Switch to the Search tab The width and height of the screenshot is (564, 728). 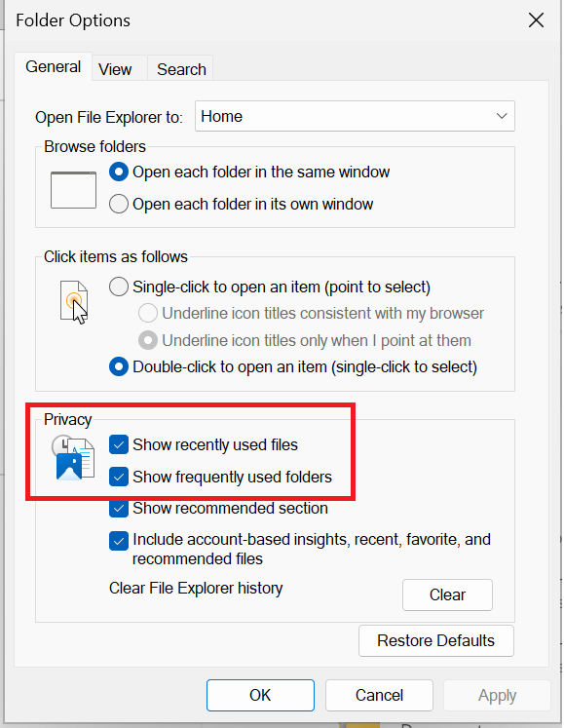coord(181,69)
